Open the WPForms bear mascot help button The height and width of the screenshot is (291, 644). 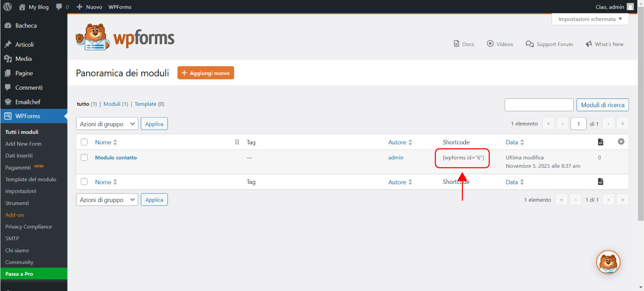point(608,262)
